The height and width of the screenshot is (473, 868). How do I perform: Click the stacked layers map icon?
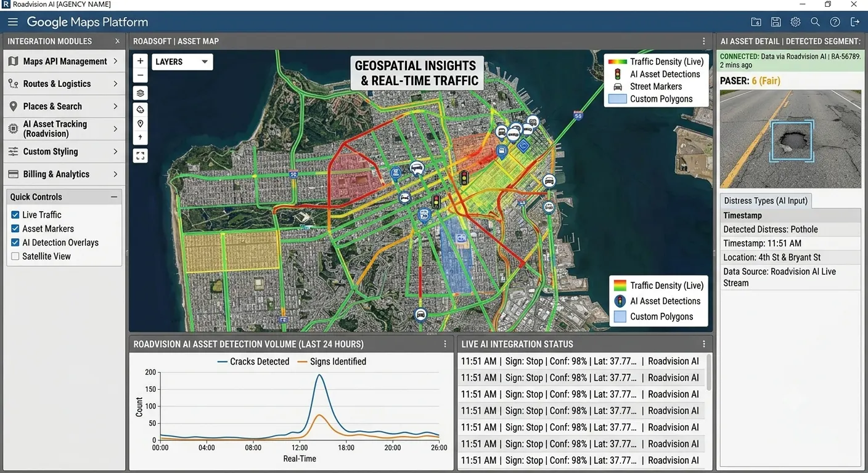[141, 94]
